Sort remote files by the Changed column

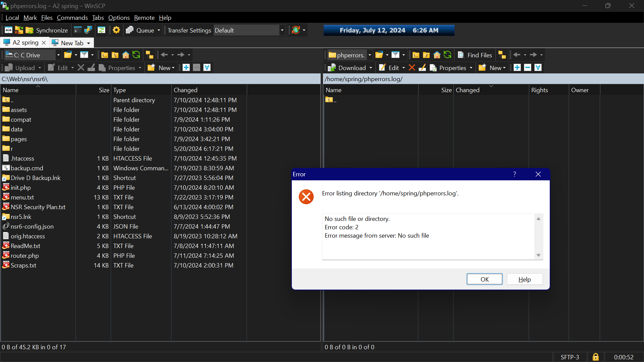[468, 90]
